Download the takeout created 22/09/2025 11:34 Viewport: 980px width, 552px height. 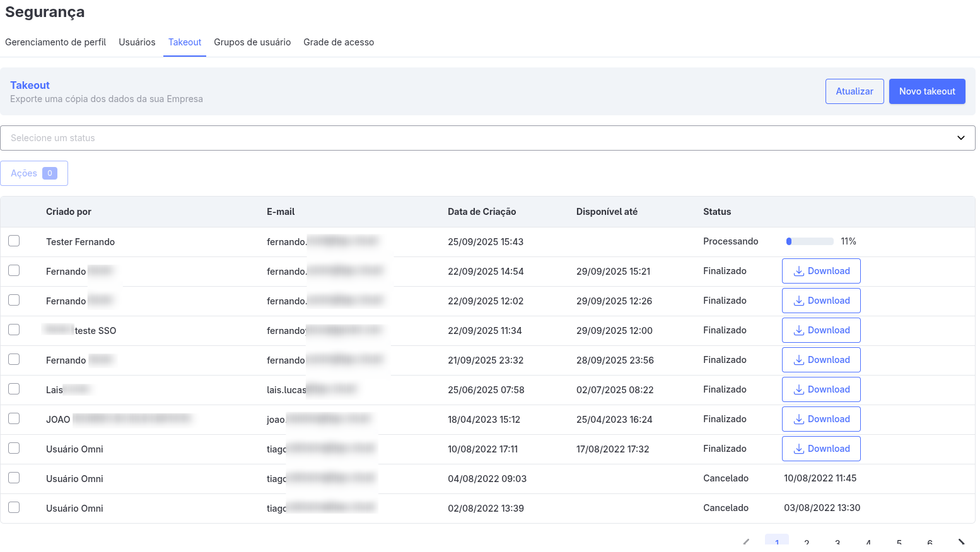point(820,330)
